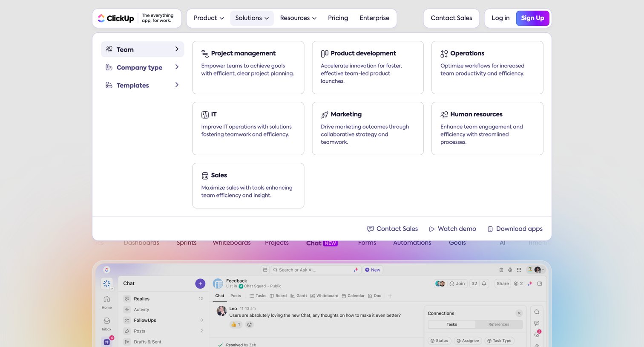Open the IT solution card

(x=248, y=128)
